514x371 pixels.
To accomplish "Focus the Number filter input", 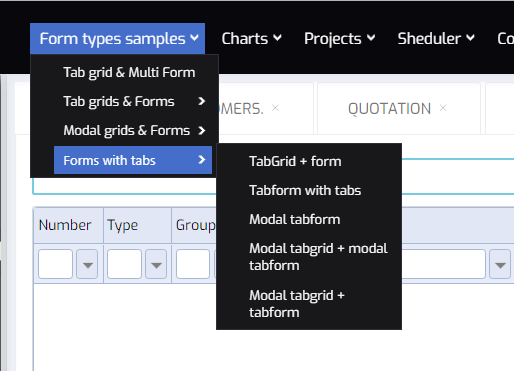I will pyautogui.click(x=55, y=264).
